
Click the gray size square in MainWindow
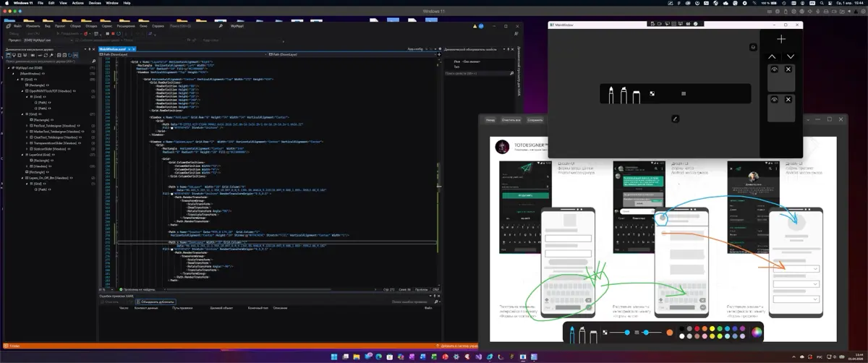pos(684,93)
